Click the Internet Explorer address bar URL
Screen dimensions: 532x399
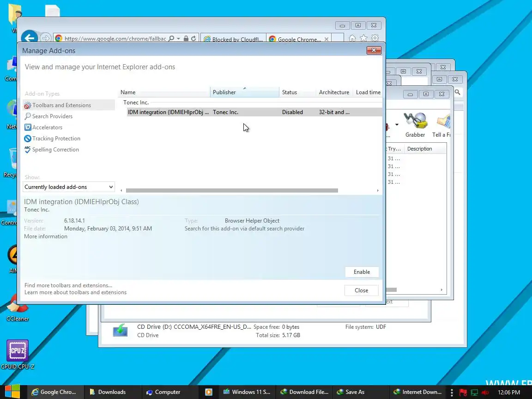[x=115, y=39]
